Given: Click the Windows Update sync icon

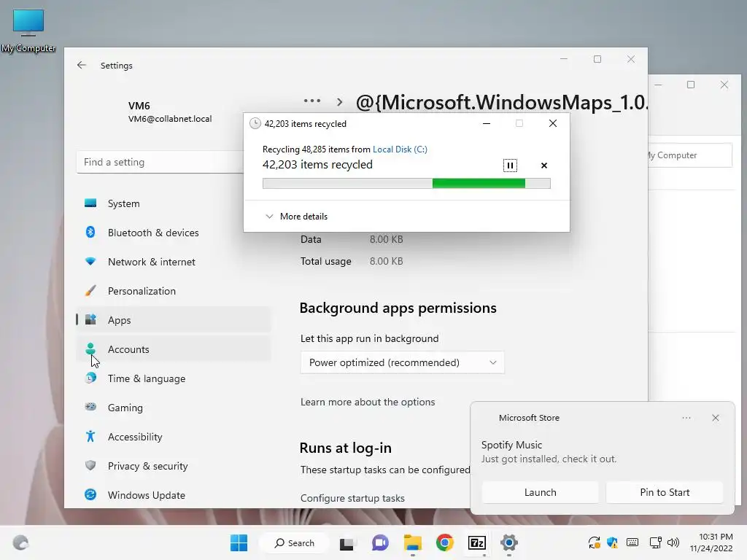Looking at the screenshot, I should [90, 495].
